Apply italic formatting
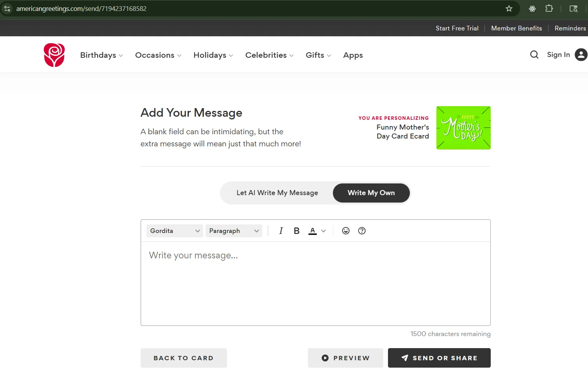Viewport: 588px width, 377px height. point(281,231)
